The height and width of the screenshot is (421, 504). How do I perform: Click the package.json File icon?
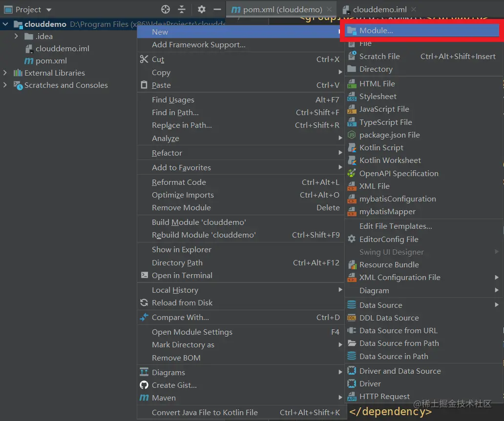click(352, 135)
